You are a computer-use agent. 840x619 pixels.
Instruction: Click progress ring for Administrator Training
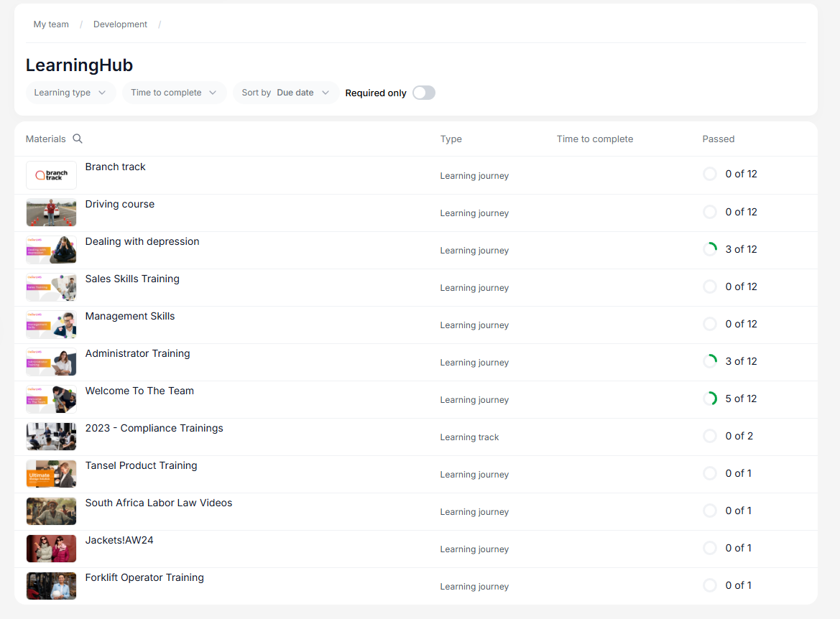click(710, 361)
